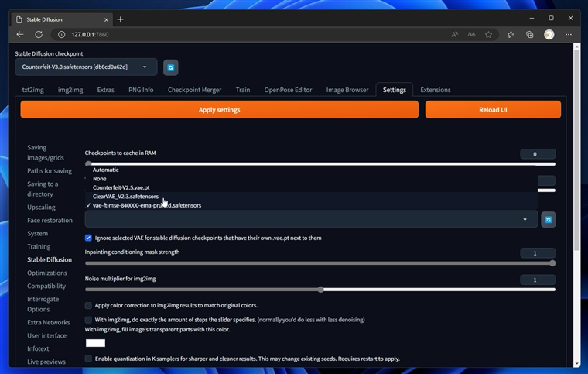Screen dimensions: 588x374
Task: Choose ClearVAE_V2.3.safetensors option
Action: coord(311,197)
